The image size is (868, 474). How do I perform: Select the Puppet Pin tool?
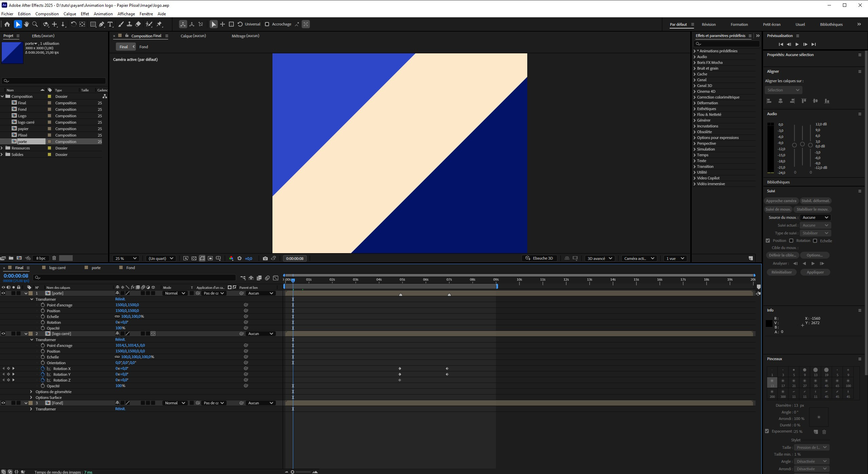pos(159,24)
